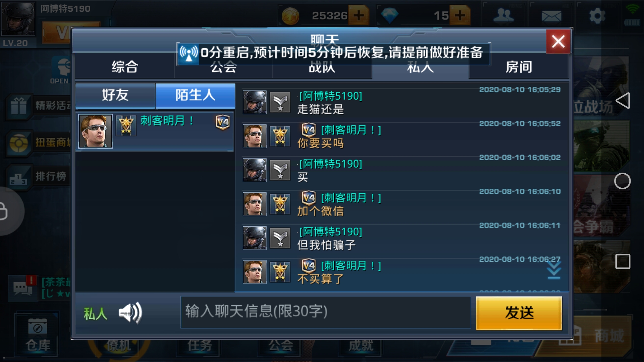Select contact 刺客明月！ in list
The height and width of the screenshot is (362, 644).
tap(155, 131)
